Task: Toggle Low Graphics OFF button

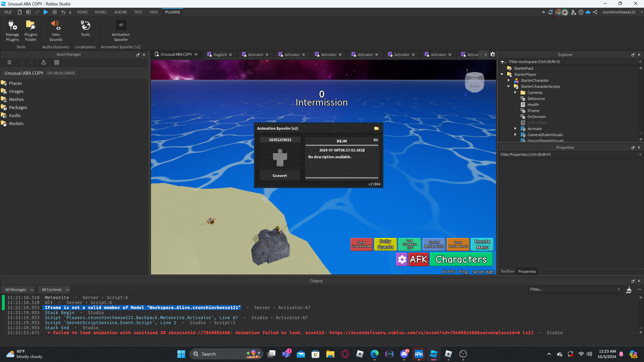Action: pyautogui.click(x=410, y=244)
